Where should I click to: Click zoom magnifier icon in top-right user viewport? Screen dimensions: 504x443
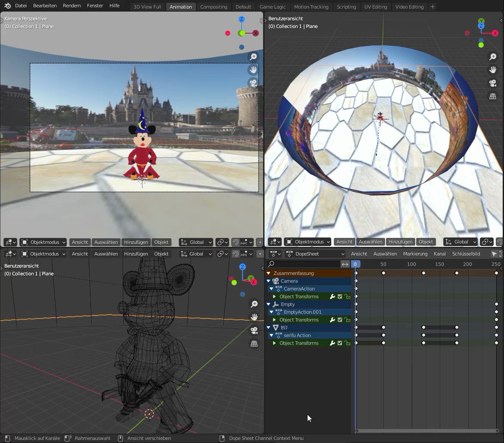[493, 56]
